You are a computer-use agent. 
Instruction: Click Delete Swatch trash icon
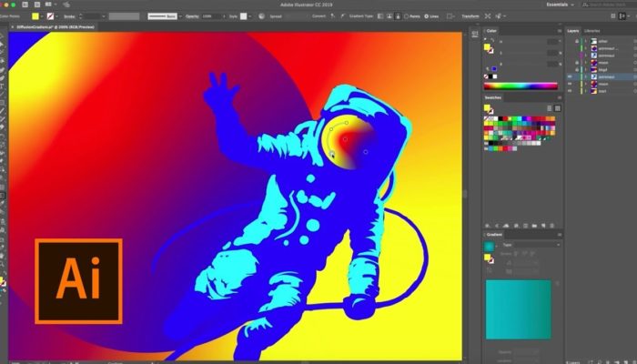(x=551, y=226)
